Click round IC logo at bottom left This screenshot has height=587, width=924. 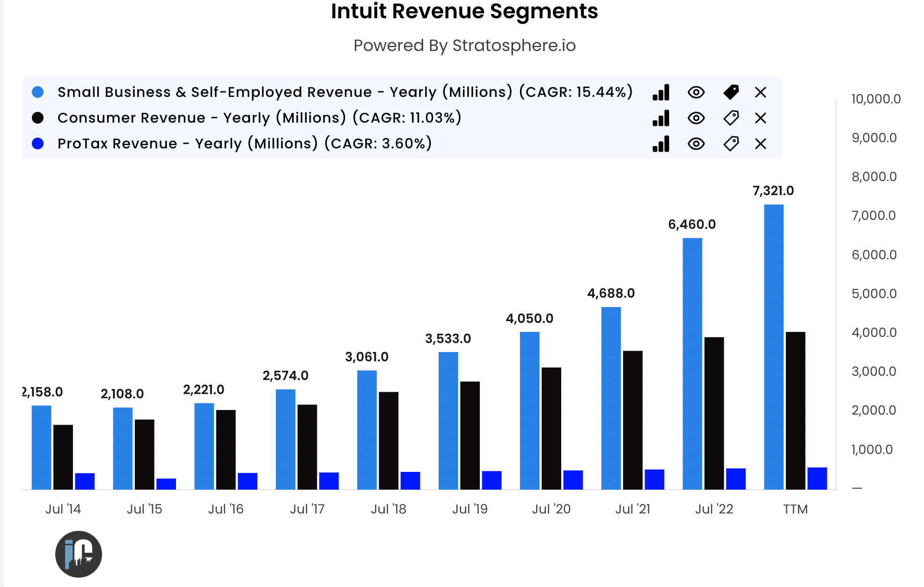click(x=79, y=554)
